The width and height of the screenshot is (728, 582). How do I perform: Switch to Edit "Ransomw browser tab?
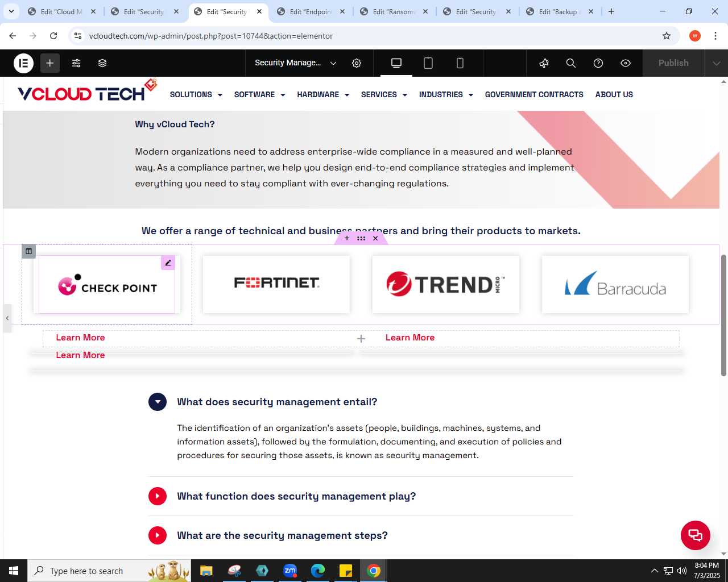coord(394,11)
